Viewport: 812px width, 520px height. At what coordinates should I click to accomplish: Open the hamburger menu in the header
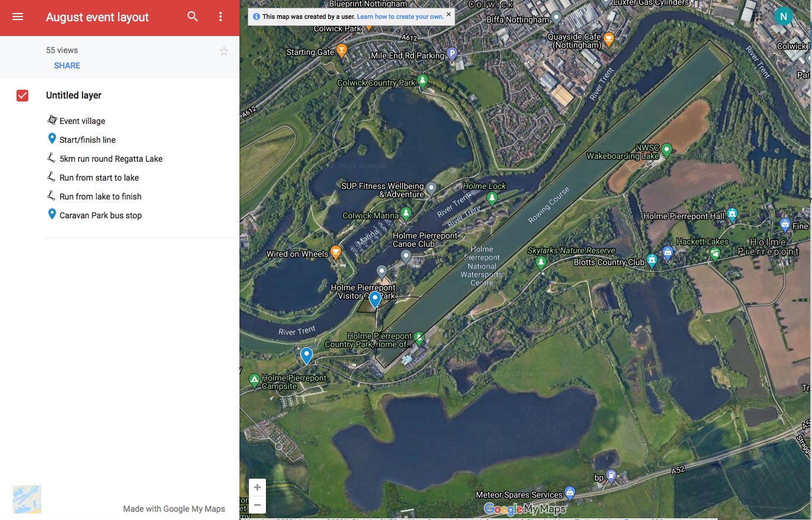(x=18, y=17)
